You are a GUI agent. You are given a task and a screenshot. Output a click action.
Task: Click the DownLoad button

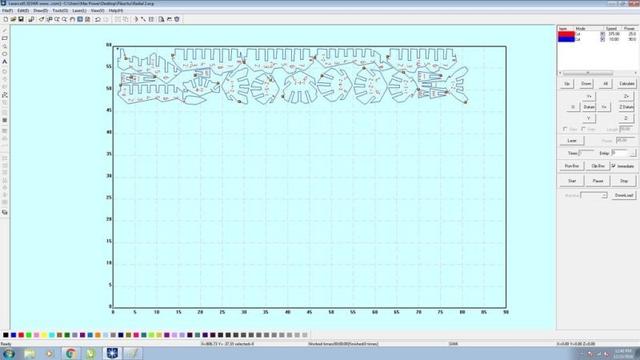[624, 196]
